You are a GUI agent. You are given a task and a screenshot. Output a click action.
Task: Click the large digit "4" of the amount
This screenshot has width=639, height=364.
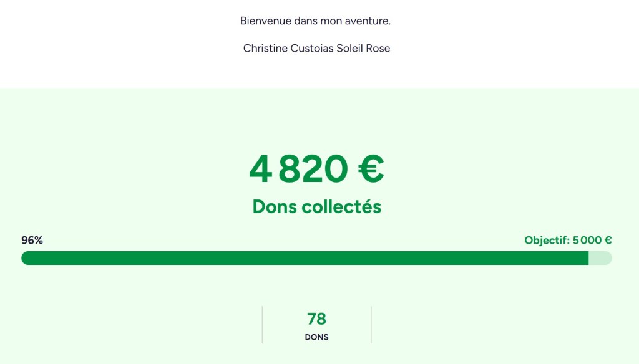click(260, 169)
